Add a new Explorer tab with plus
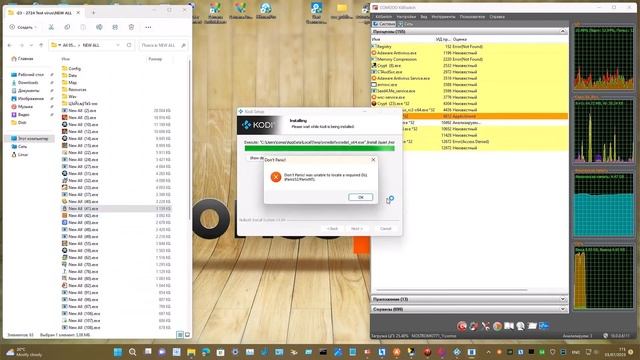The height and width of the screenshot is (360, 640). point(93,13)
